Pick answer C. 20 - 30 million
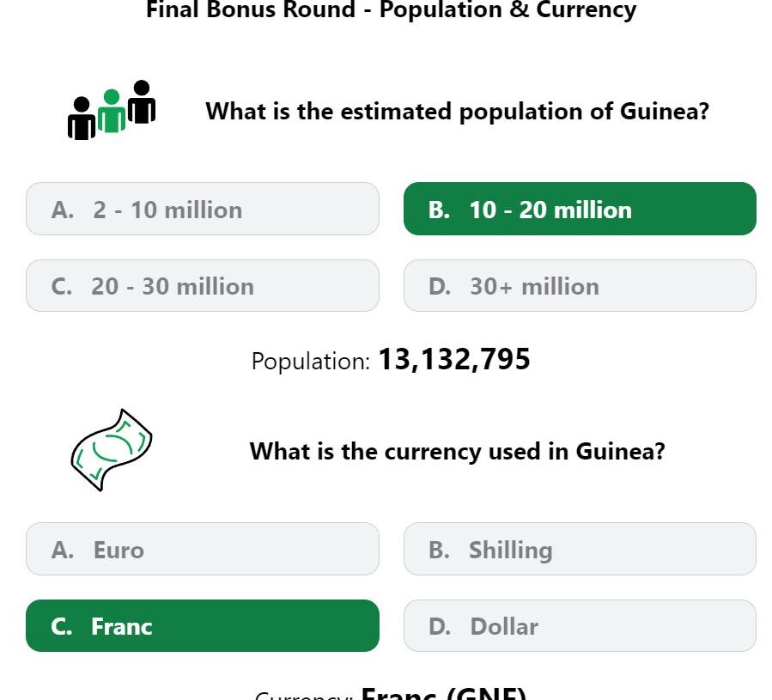Viewport: 772px width, 700px height. coord(203,286)
